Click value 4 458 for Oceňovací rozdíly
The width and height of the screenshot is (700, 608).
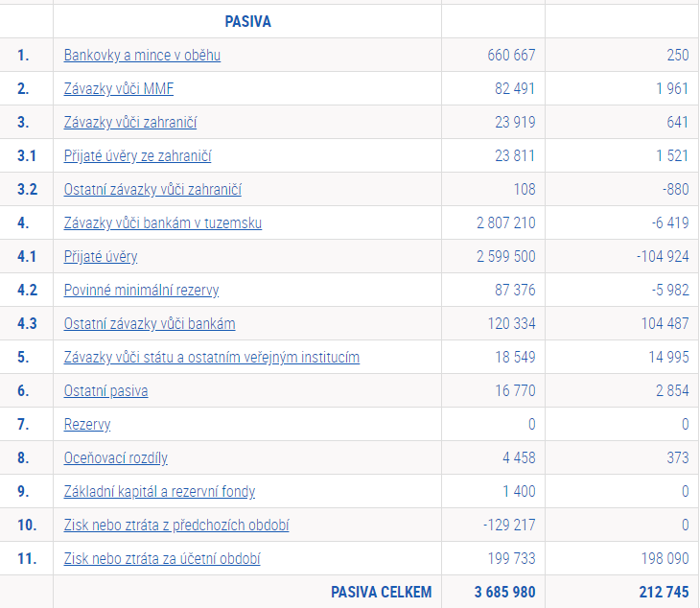[x=519, y=458]
